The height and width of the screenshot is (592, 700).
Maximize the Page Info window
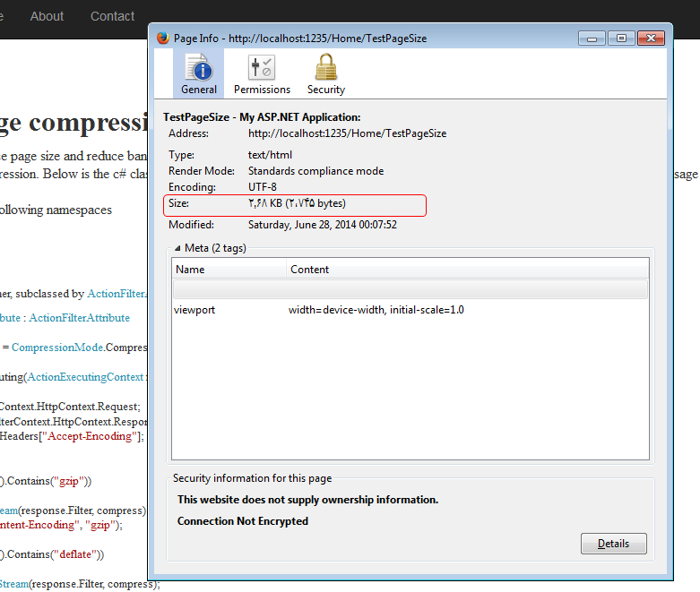[620, 39]
